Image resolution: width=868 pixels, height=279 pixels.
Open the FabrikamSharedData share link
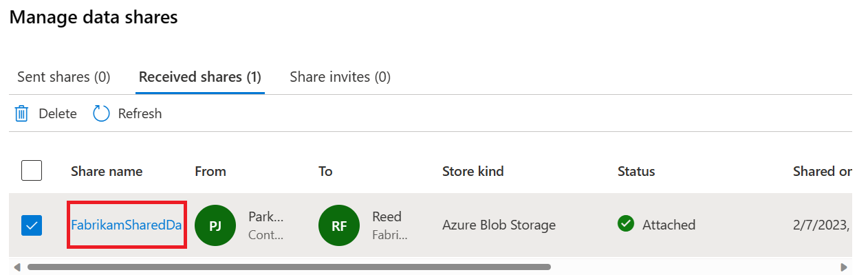pyautogui.click(x=127, y=225)
